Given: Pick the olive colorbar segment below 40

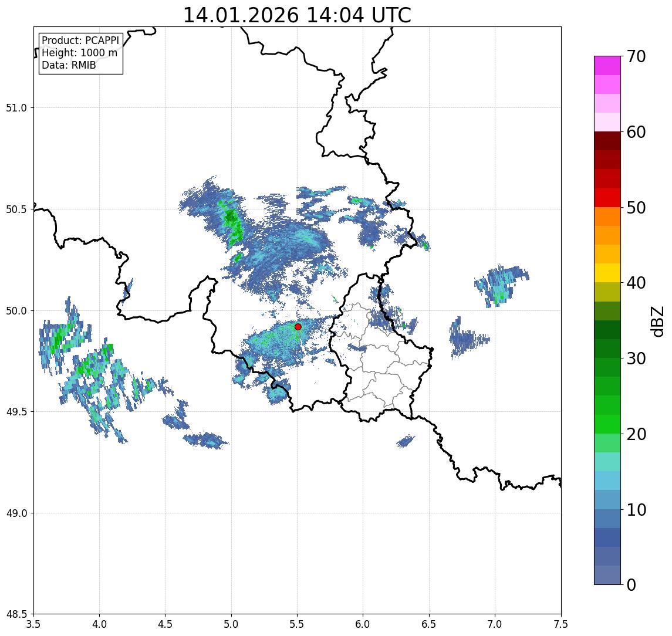Looking at the screenshot, I should [607, 292].
